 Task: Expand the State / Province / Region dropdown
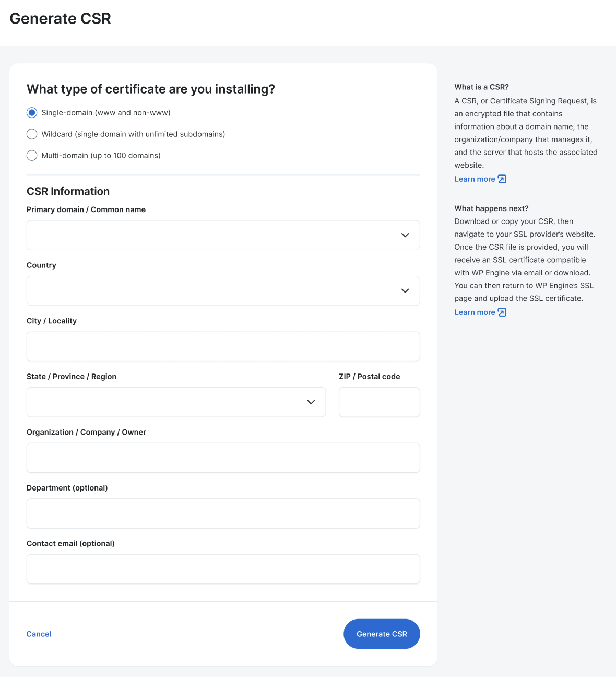[311, 402]
